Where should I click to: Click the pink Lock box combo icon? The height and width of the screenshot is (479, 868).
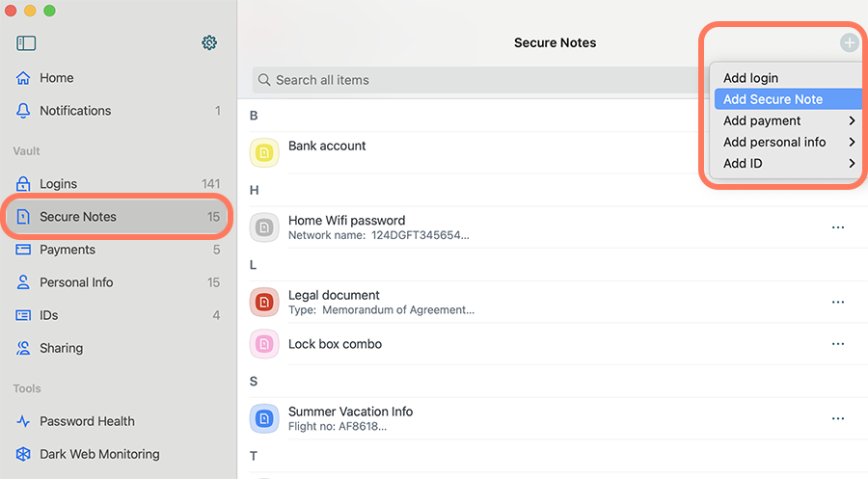(x=264, y=343)
